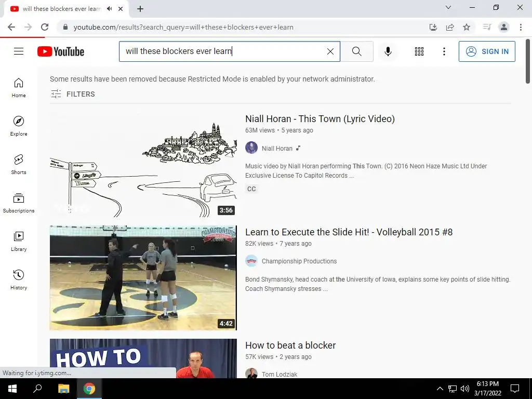The height and width of the screenshot is (399, 532).
Task: Open History in the sidebar
Action: [x=19, y=280]
